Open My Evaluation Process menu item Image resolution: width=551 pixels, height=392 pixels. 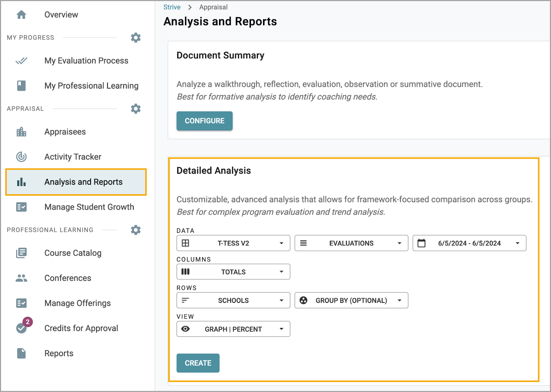point(86,61)
